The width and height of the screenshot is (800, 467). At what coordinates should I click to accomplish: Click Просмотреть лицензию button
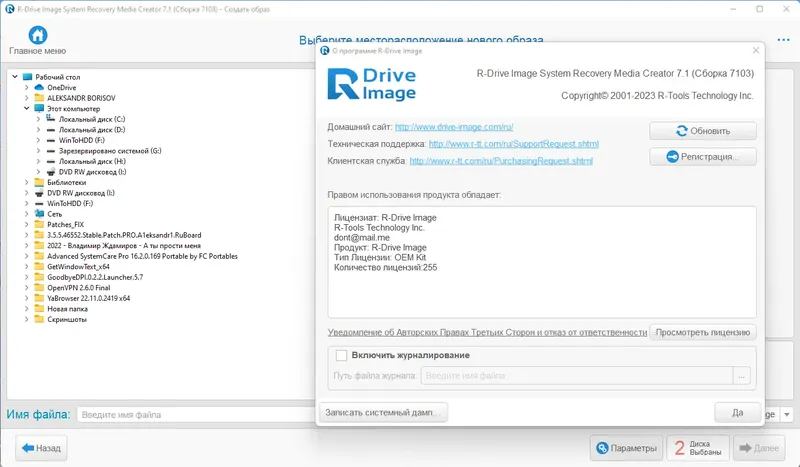[x=703, y=332]
